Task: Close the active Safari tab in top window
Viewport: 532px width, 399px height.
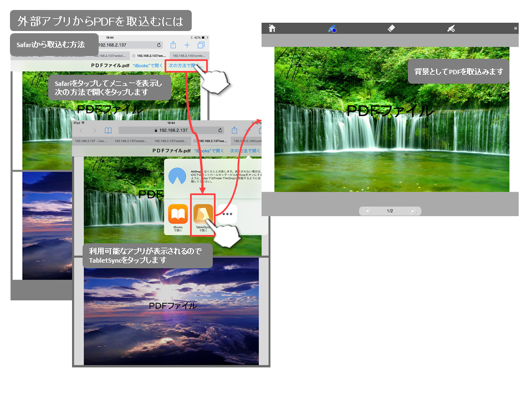Action: point(134,55)
